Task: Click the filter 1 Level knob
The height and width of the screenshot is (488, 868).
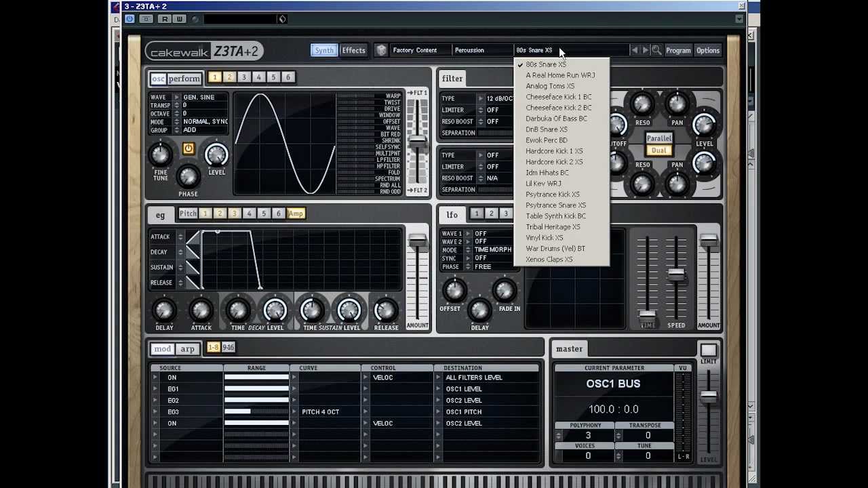Action: (704, 124)
